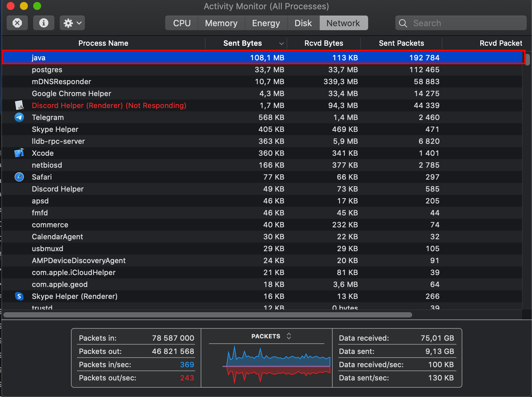The image size is (532, 397).
Task: Click mDNSResponder's 339,3 MB received cell
Action: coord(341,82)
